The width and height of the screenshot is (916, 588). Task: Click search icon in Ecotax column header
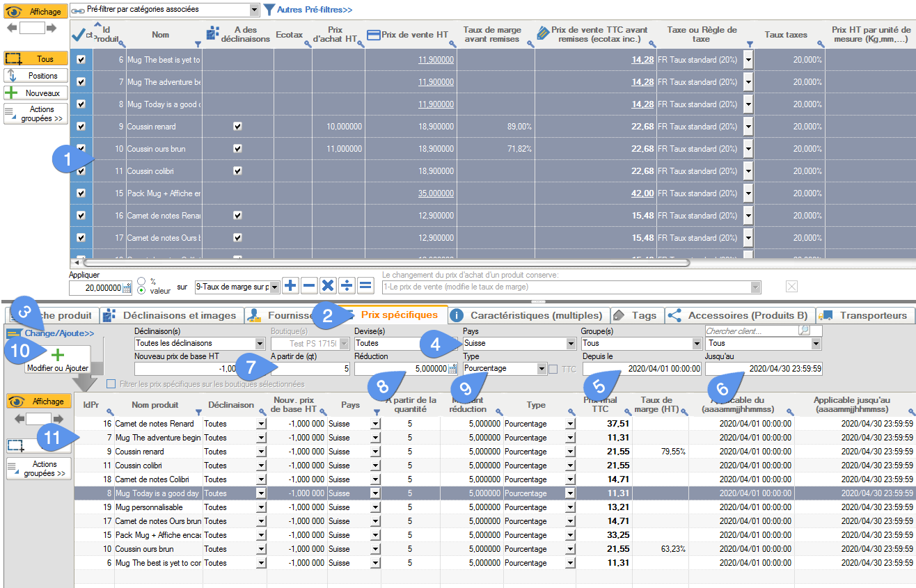pos(308,45)
